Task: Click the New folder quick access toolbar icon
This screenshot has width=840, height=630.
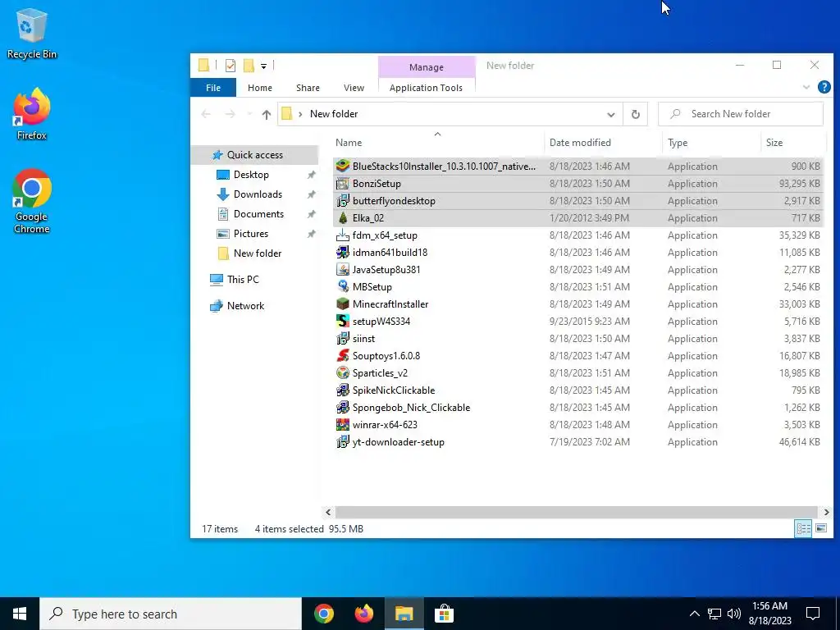Action: (249, 66)
